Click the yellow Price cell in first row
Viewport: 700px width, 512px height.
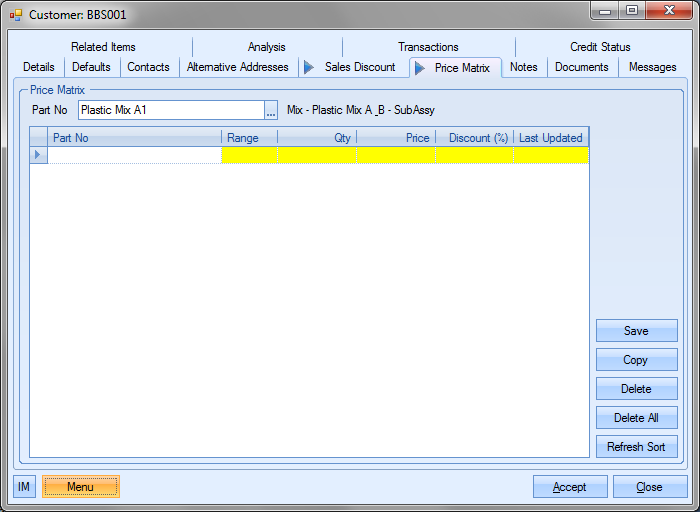point(396,155)
